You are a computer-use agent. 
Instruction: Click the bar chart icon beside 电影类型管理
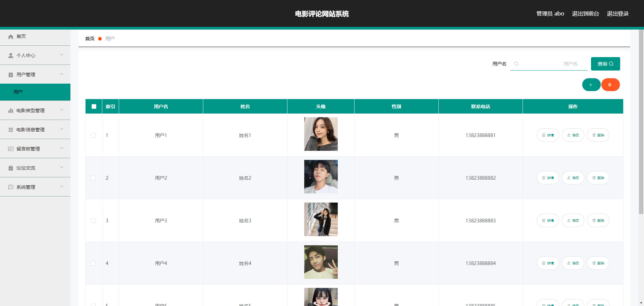coord(11,111)
